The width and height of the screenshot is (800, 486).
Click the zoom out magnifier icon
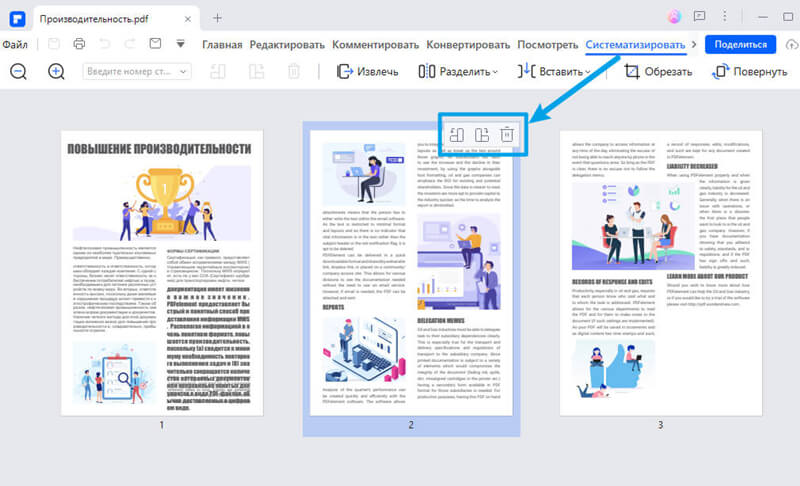(18, 72)
